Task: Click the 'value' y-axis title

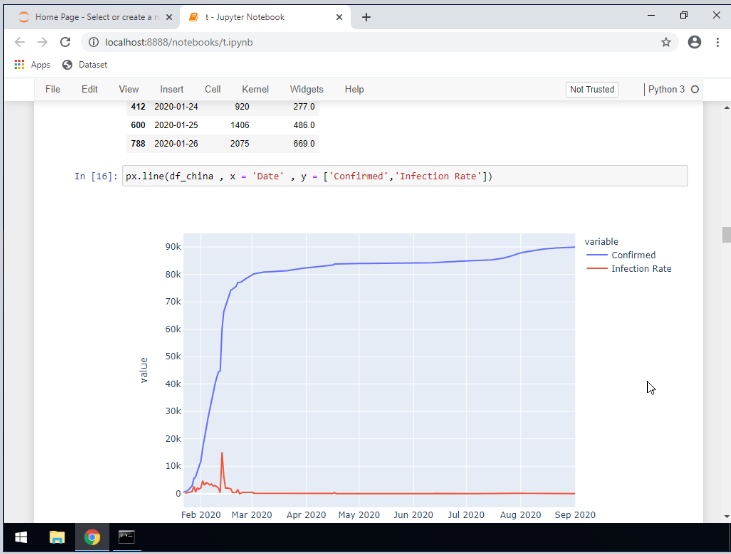Action: tap(144, 370)
